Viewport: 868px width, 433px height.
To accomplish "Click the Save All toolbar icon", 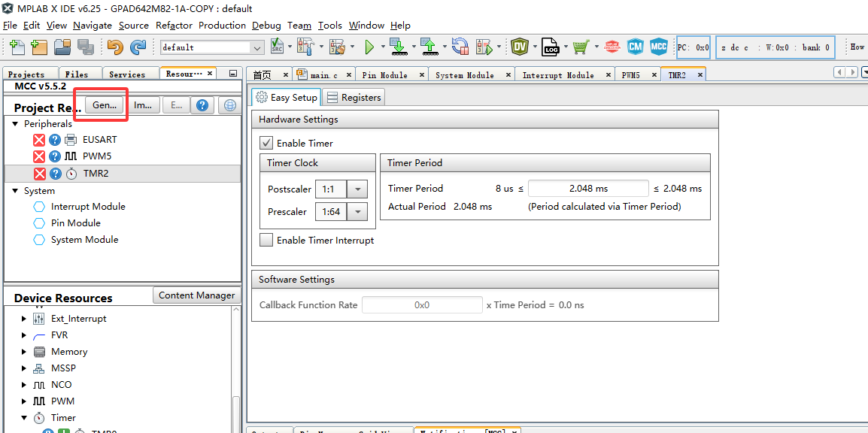I will coord(85,47).
